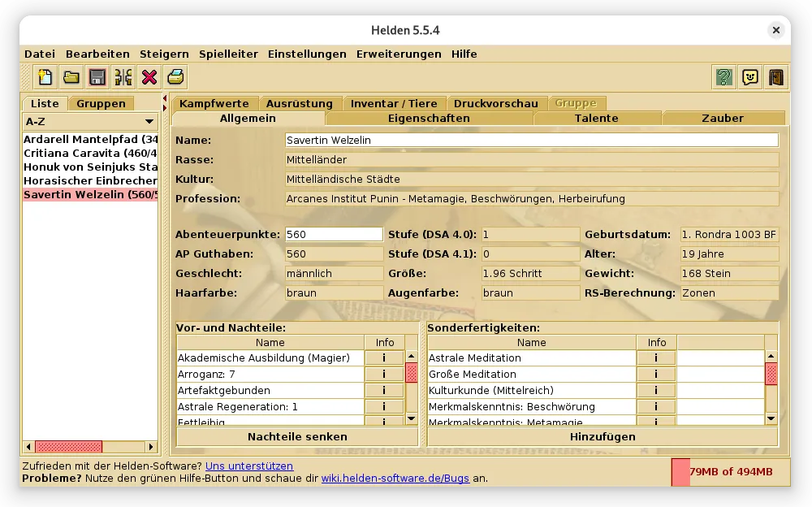Click the Nachteile senken button
The image size is (812, 507).
tap(297, 436)
